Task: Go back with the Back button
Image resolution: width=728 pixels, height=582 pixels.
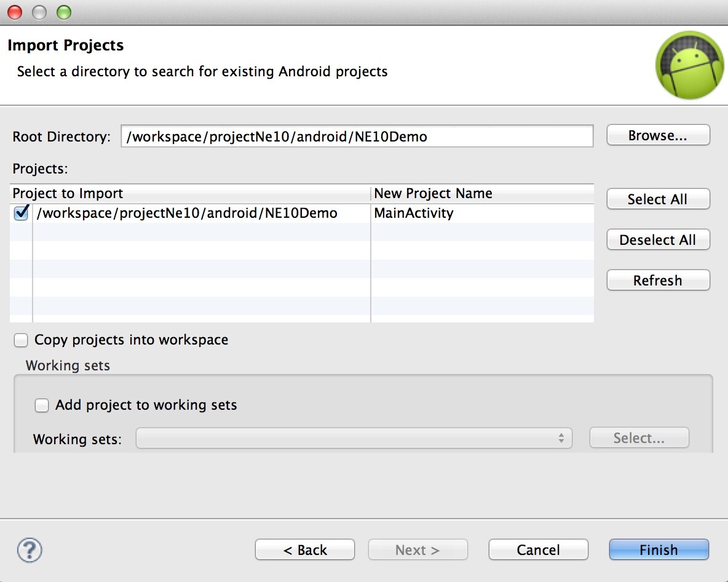Action: click(305, 550)
